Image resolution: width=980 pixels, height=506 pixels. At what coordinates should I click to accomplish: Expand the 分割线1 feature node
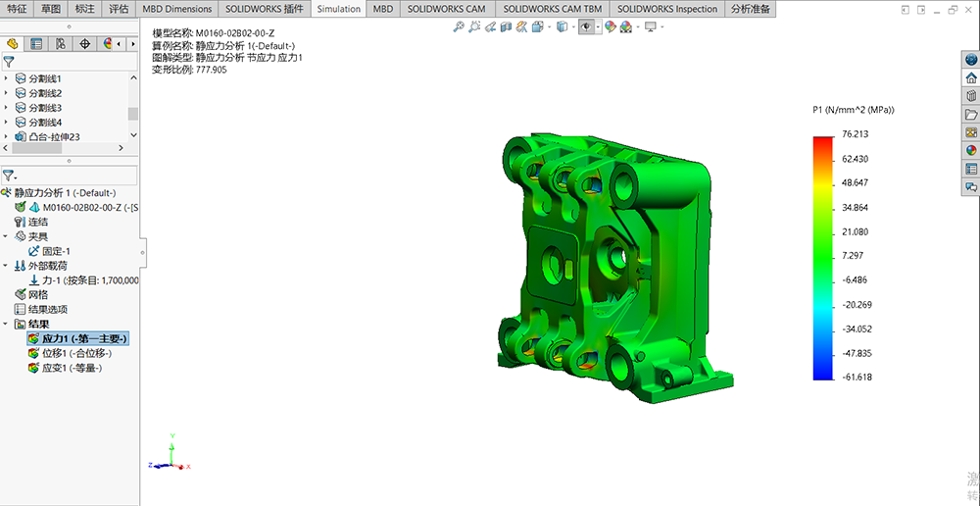coord(7,78)
